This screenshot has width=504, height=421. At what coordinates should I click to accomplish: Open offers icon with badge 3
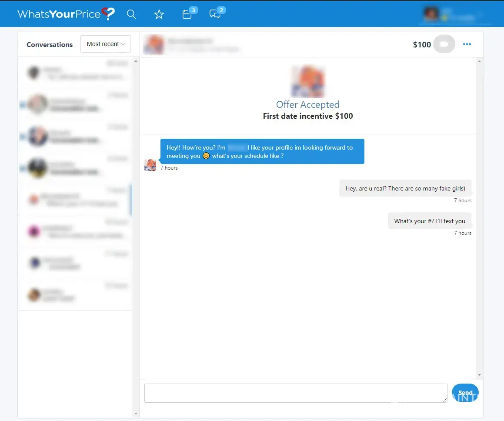pyautogui.click(x=189, y=13)
